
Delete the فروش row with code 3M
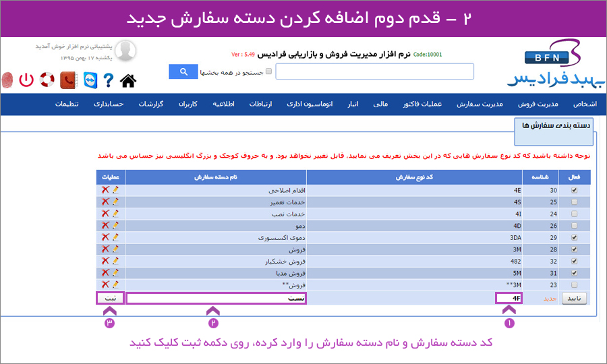[x=105, y=249]
